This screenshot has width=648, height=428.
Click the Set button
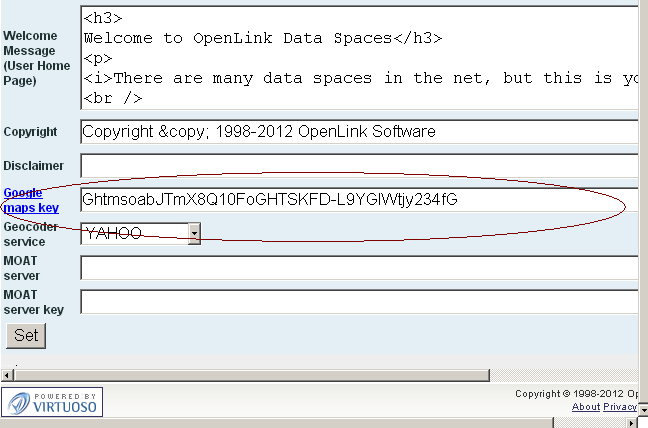tap(26, 335)
